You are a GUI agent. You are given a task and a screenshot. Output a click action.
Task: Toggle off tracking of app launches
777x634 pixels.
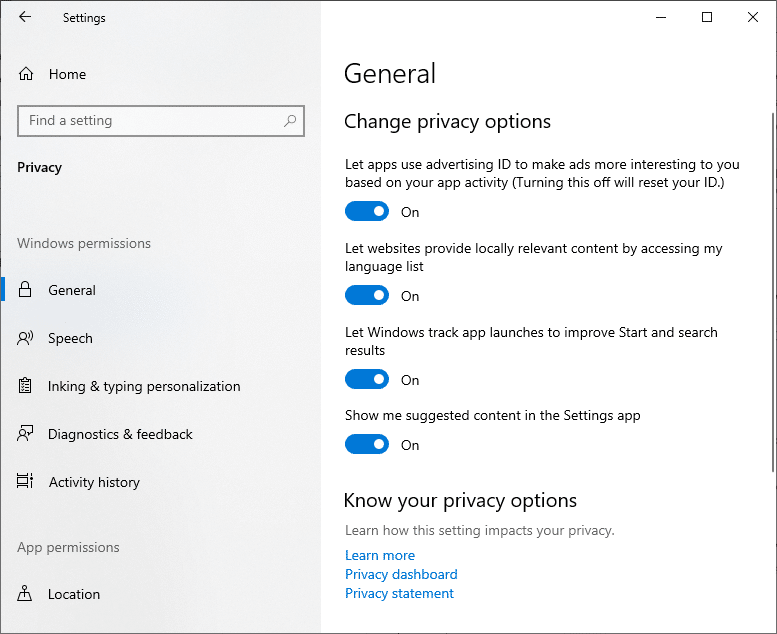pos(367,380)
